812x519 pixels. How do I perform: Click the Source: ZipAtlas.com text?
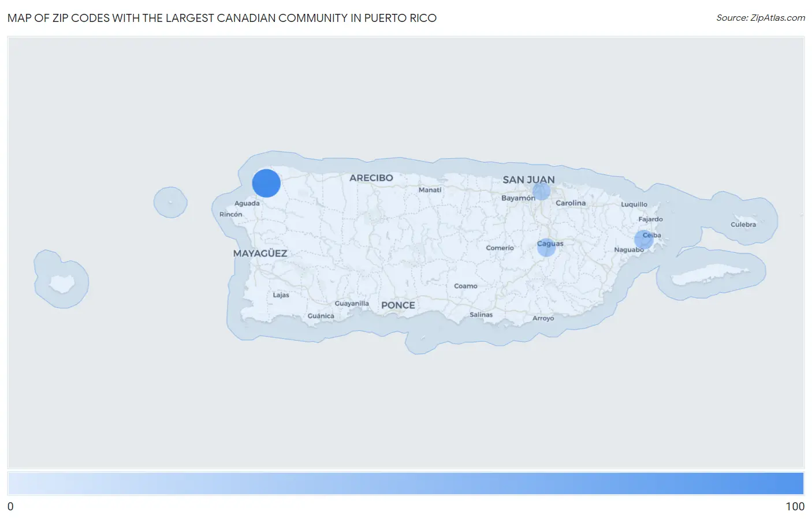tap(761, 18)
